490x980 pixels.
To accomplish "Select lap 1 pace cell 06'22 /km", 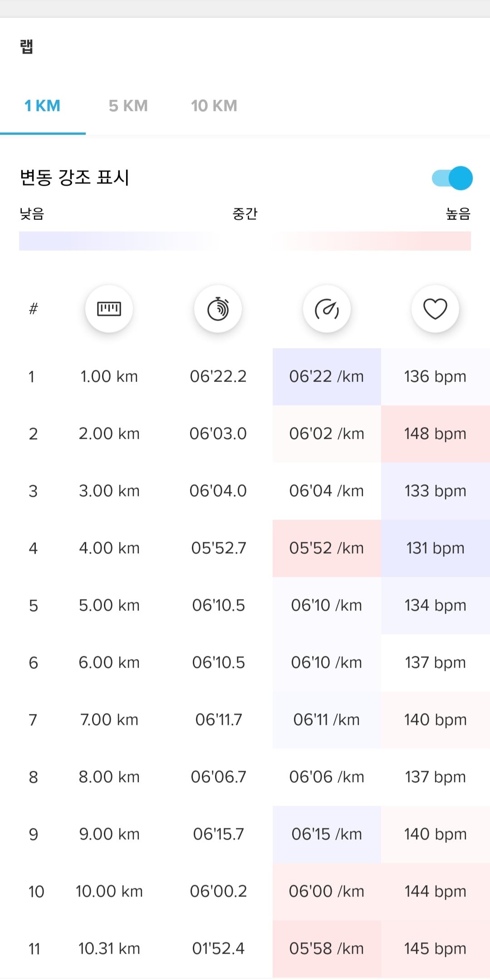I will tap(327, 376).
